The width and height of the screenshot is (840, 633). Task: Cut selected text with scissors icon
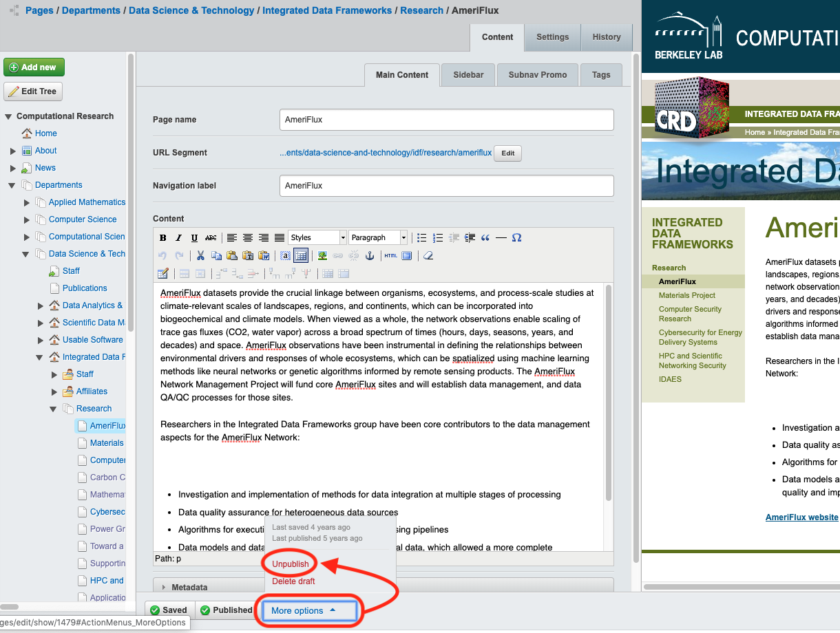200,256
